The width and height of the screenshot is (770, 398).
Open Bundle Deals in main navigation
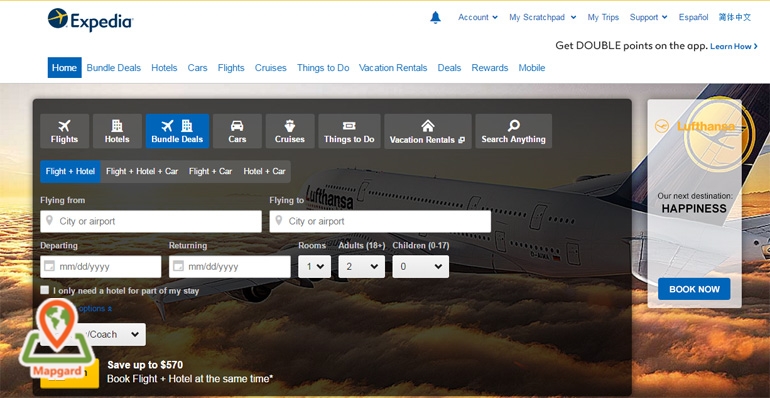tap(113, 68)
